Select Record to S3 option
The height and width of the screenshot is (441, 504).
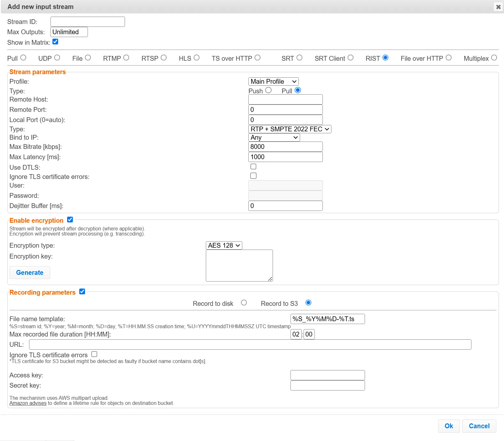[x=308, y=303]
